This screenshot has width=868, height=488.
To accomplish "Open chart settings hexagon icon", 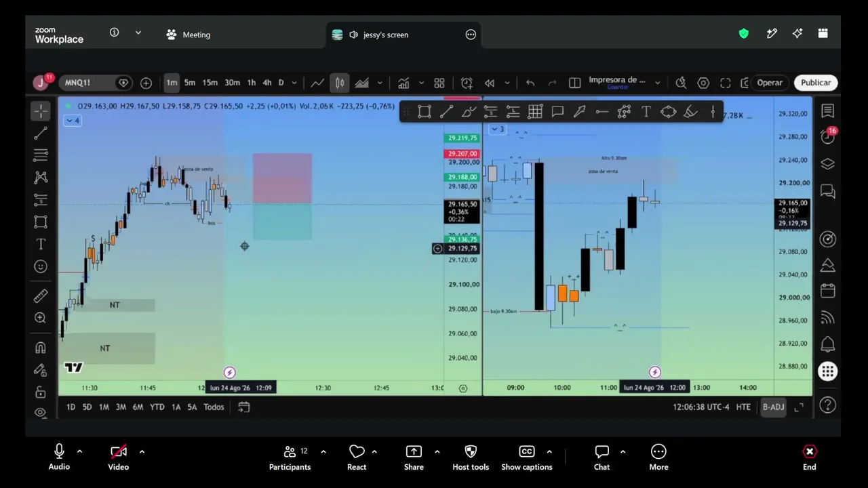I will (703, 83).
